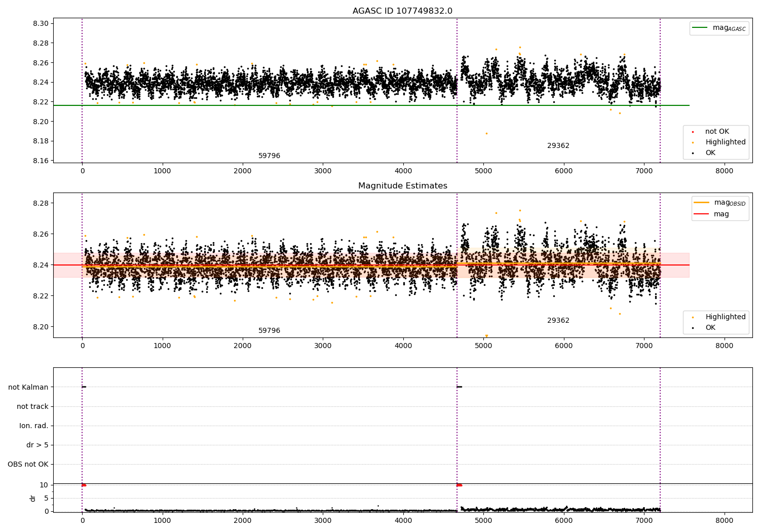Click the "Ion. rad." y-axis label
Viewport: 760px width, 532px height.
tap(34, 426)
